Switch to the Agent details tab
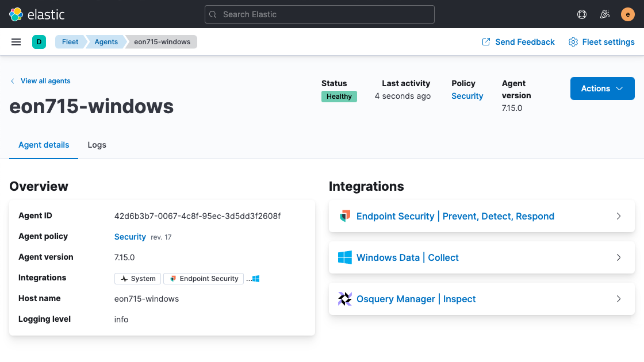The width and height of the screenshot is (644, 362). (44, 145)
